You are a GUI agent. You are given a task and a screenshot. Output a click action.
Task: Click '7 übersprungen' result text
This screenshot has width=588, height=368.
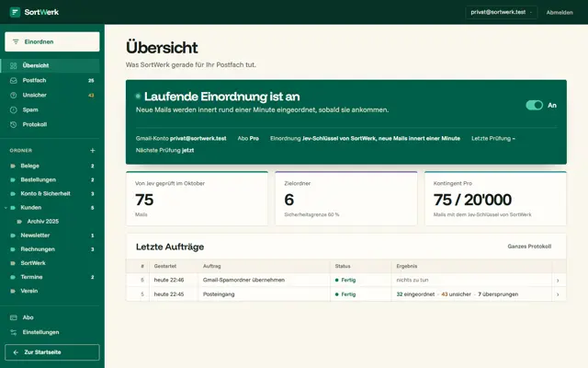(x=498, y=294)
